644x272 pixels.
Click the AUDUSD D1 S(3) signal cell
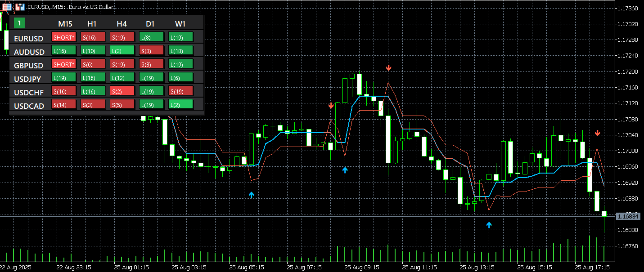point(152,50)
